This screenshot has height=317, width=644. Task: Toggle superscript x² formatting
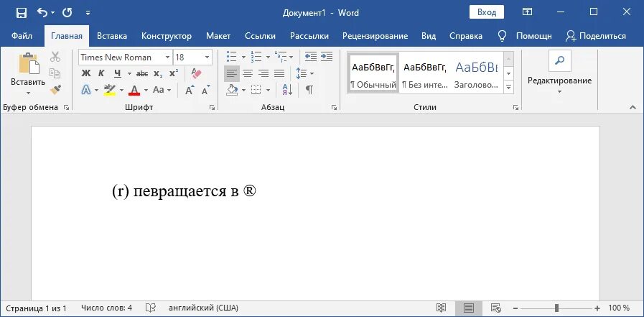tap(174, 73)
